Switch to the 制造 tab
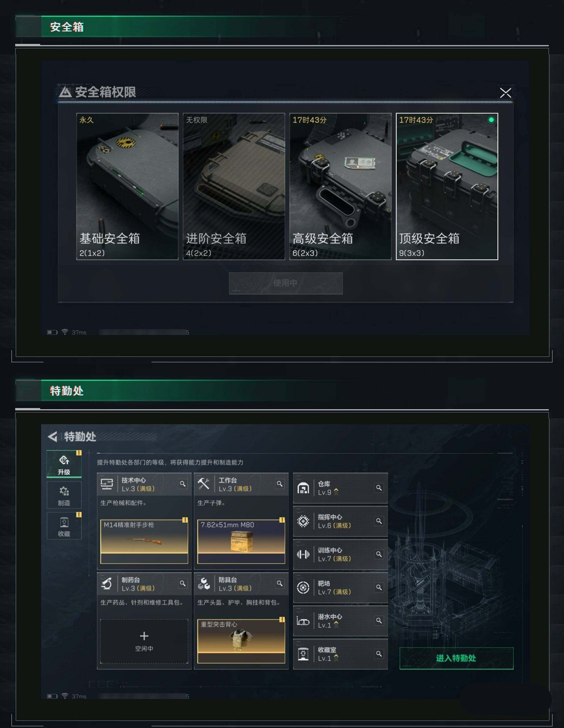This screenshot has width=564, height=728. click(x=64, y=495)
